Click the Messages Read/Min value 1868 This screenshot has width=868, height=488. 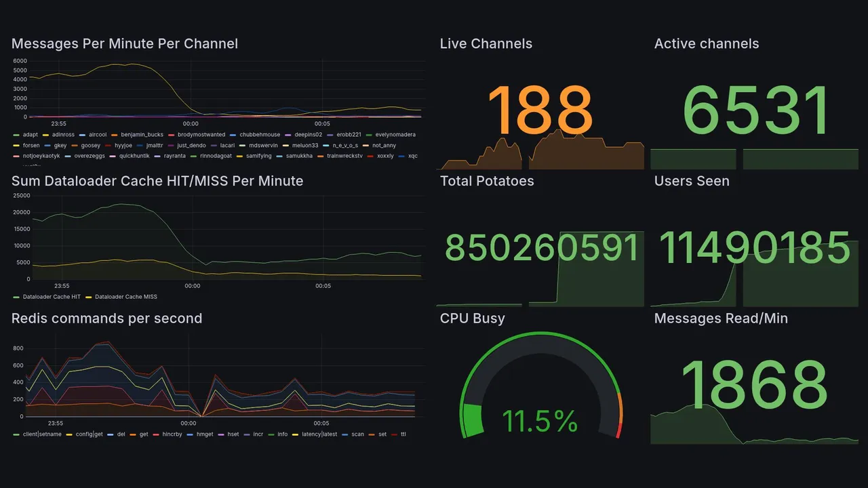[754, 384]
